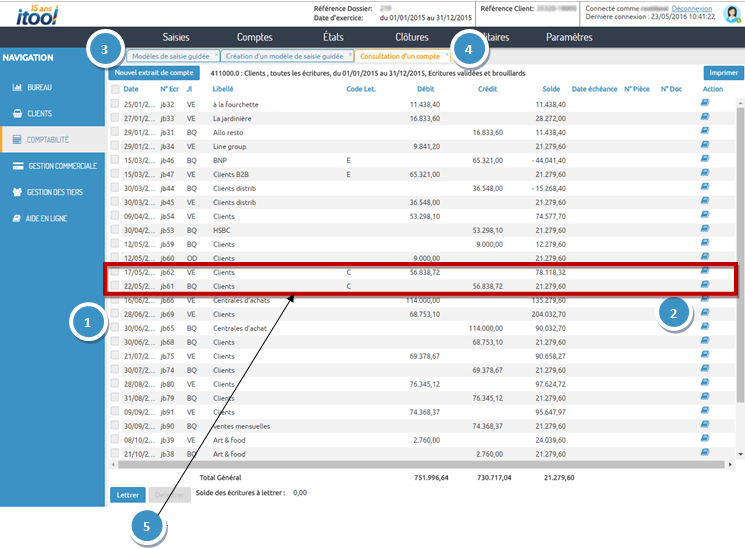Select the checkbox for the 'Line group' row
Screen dimensions: 745x549
tap(115, 146)
